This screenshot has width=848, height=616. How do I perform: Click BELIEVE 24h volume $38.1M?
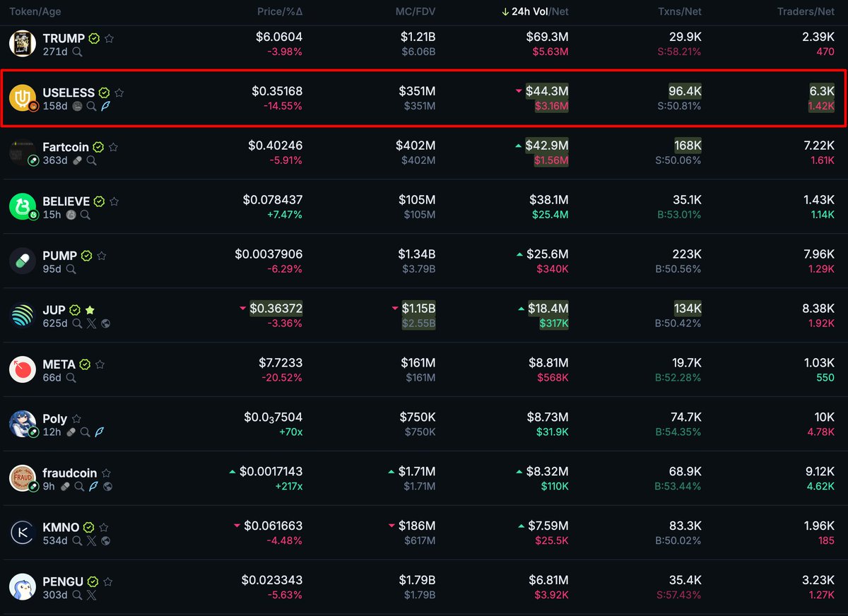(548, 201)
